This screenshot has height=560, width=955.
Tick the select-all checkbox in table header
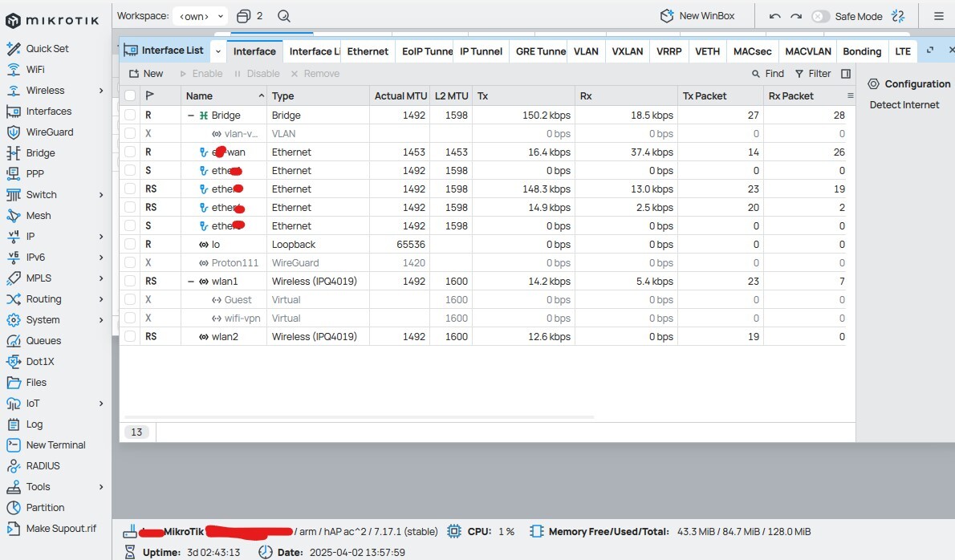130,95
